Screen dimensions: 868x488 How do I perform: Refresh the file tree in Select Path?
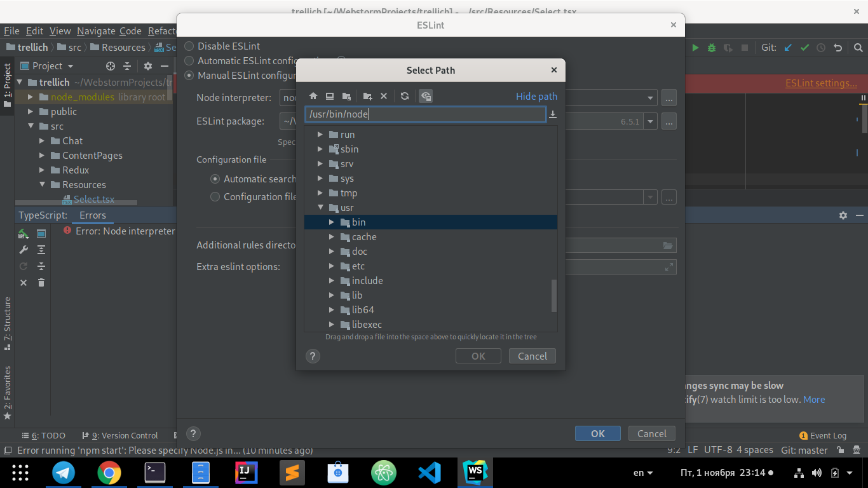click(x=405, y=96)
